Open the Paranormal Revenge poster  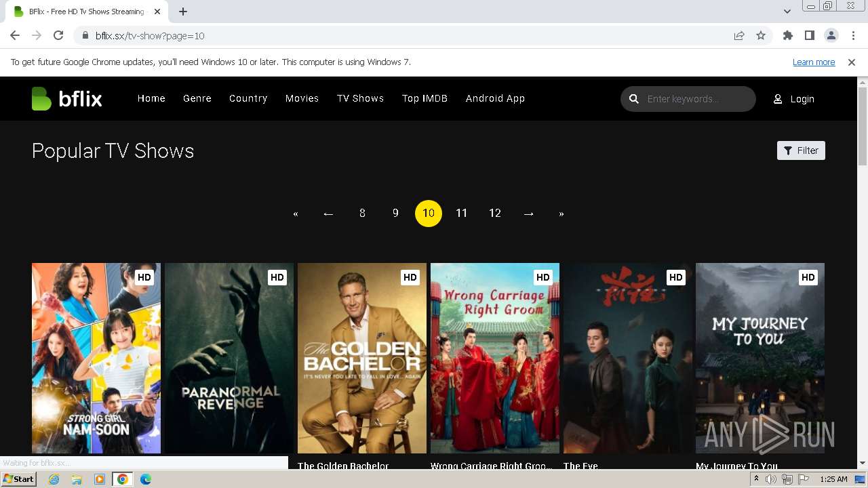229,358
